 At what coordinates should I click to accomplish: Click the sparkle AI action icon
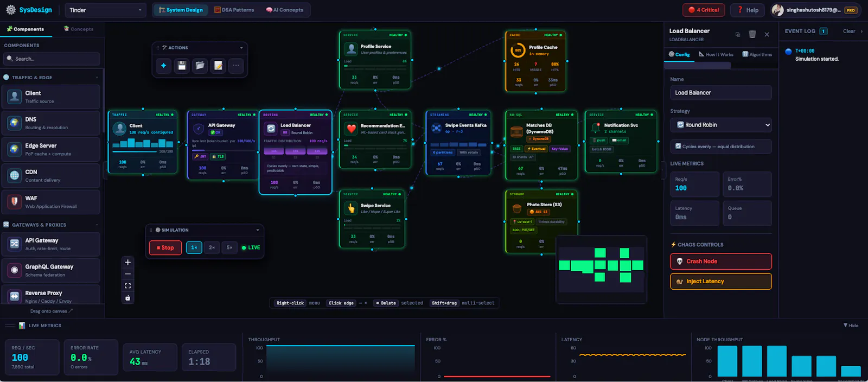(x=163, y=66)
